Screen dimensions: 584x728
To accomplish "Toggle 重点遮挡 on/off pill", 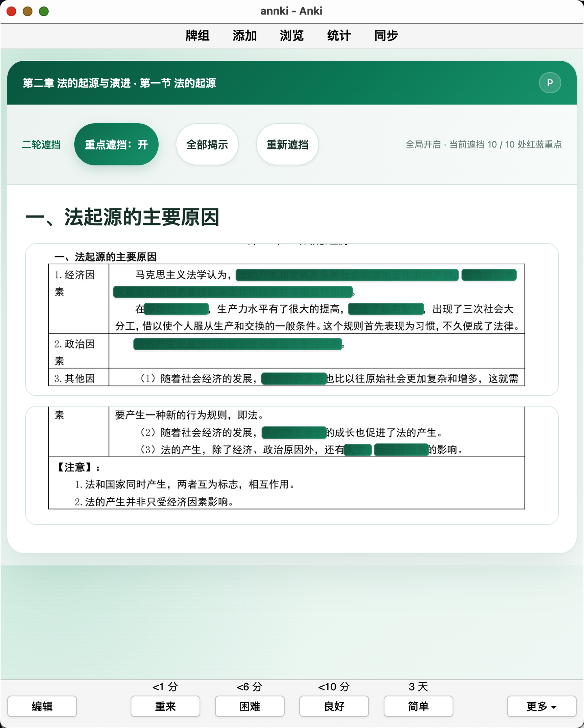I will (x=116, y=144).
